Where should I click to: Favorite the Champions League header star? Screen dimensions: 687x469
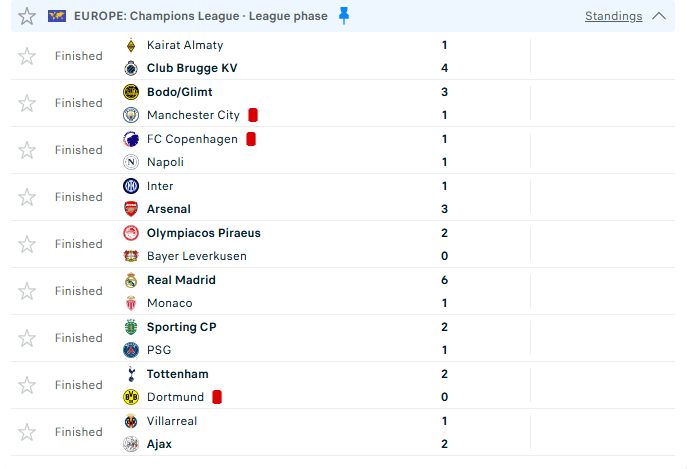click(x=27, y=16)
